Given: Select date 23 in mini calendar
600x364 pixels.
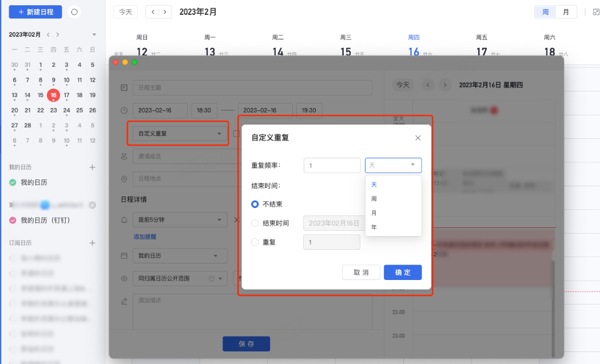Looking at the screenshot, I should click(x=54, y=110).
